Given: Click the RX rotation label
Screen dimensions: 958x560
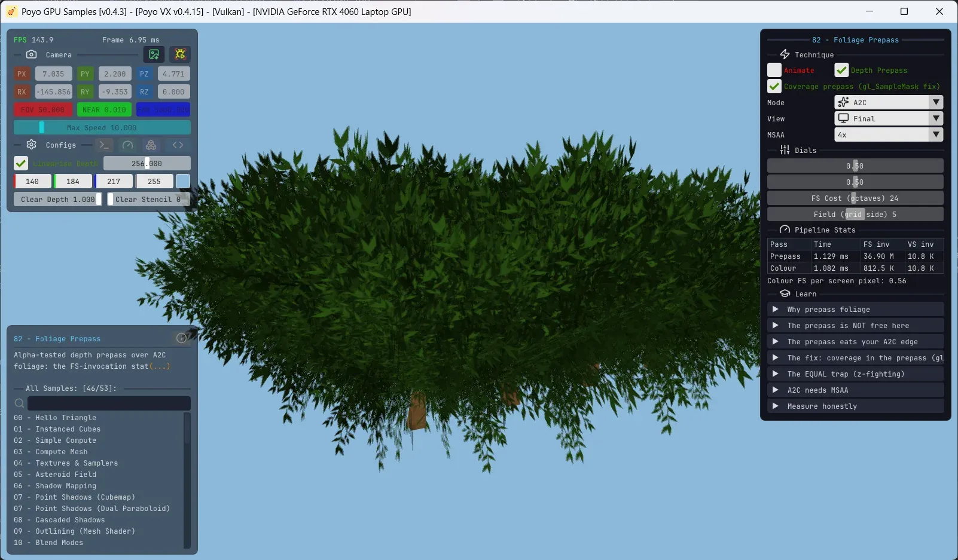Looking at the screenshot, I should 22,92.
